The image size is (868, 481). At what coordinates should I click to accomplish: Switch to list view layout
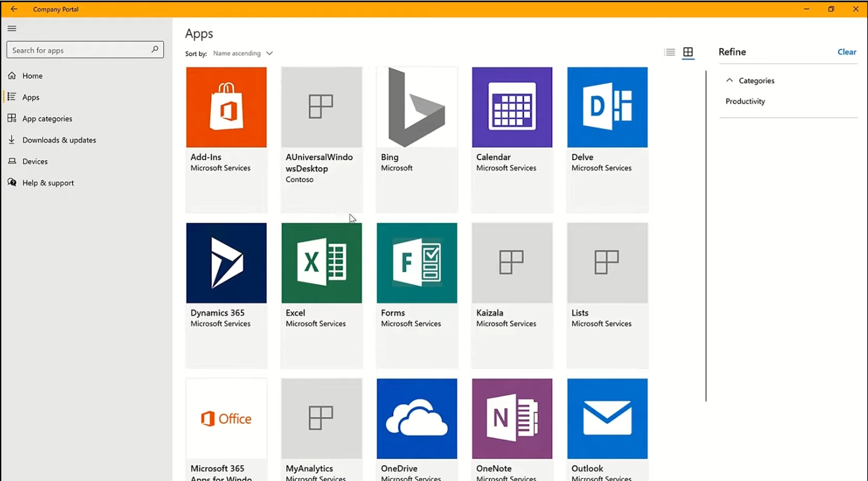pyautogui.click(x=670, y=52)
